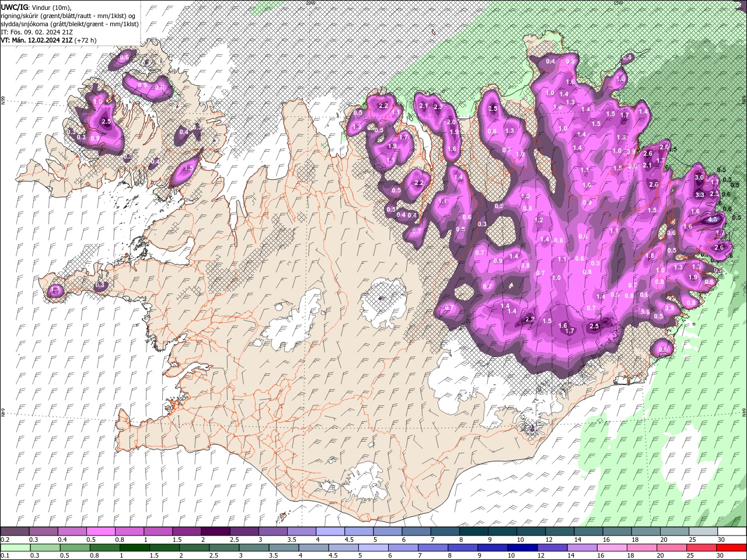Click the pink rain swatch between 18 and 20
The width and height of the screenshot is (747, 560).
click(642, 548)
